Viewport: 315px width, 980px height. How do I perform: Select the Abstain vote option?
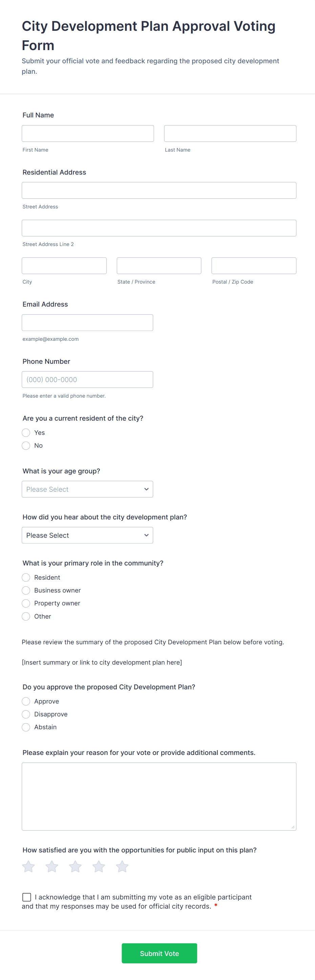(x=26, y=727)
